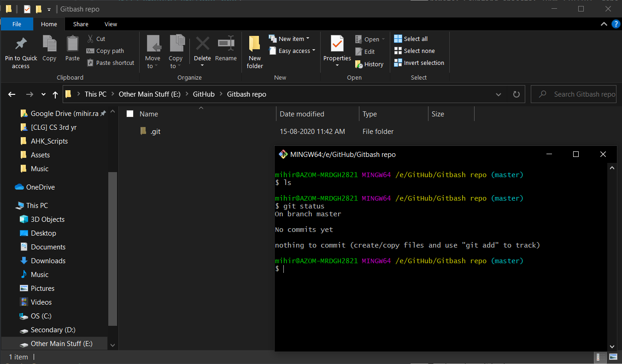This screenshot has height=364, width=622.
Task: Click the Pin to Quick access icon
Action: click(x=21, y=44)
